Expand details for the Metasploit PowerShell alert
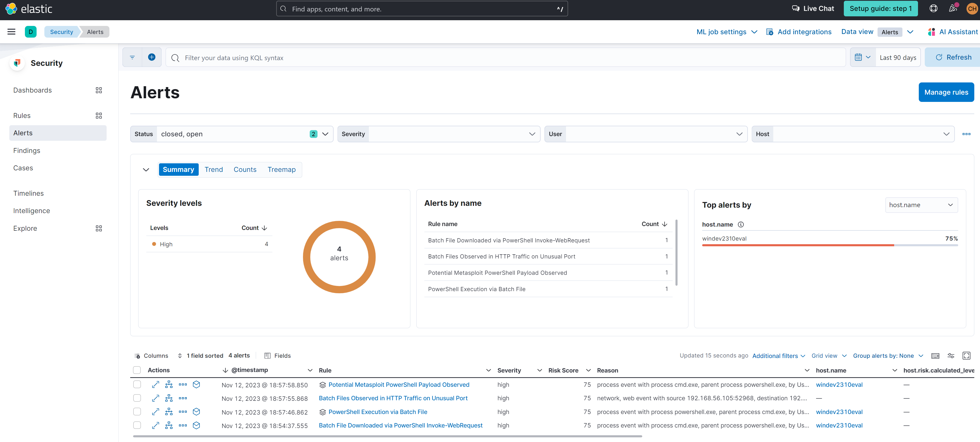980x442 pixels. click(155, 385)
